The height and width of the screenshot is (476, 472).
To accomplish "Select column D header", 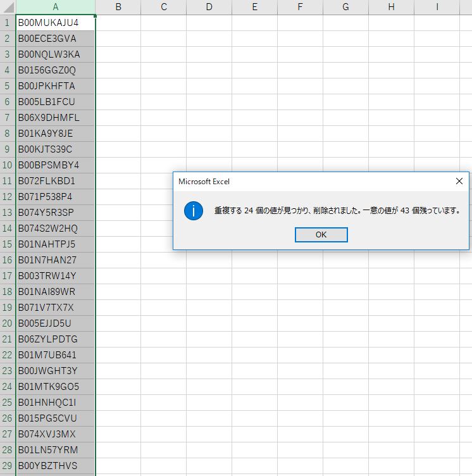I will pyautogui.click(x=209, y=7).
